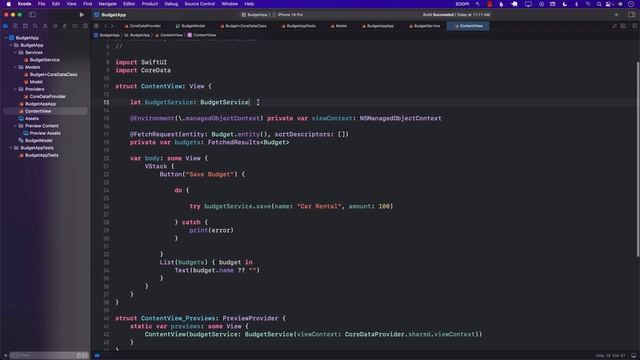
Task: Open the Apple menu
Action: pyautogui.click(x=9, y=4)
